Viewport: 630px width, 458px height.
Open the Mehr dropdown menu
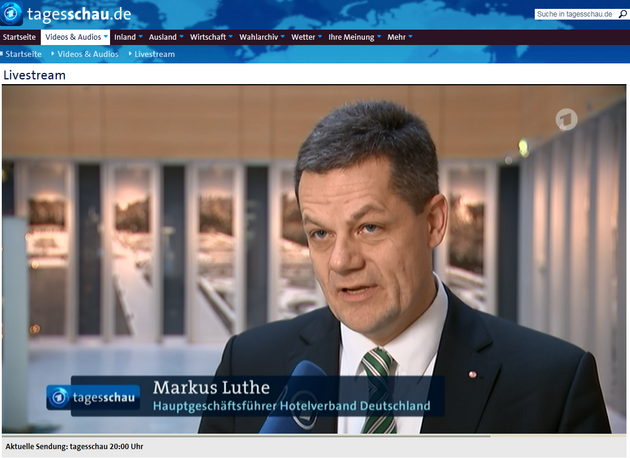tap(400, 37)
